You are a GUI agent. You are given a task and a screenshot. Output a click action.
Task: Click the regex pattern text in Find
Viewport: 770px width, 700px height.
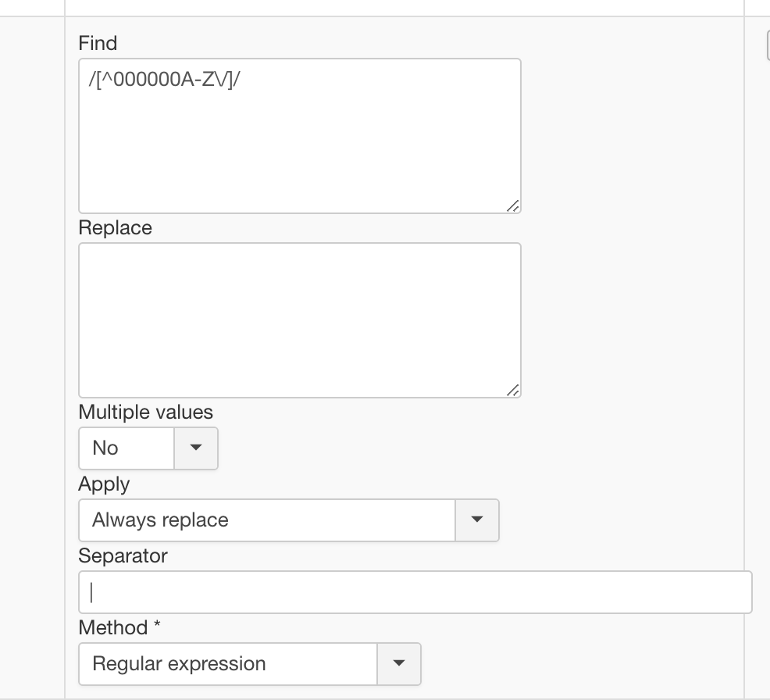tap(165, 82)
